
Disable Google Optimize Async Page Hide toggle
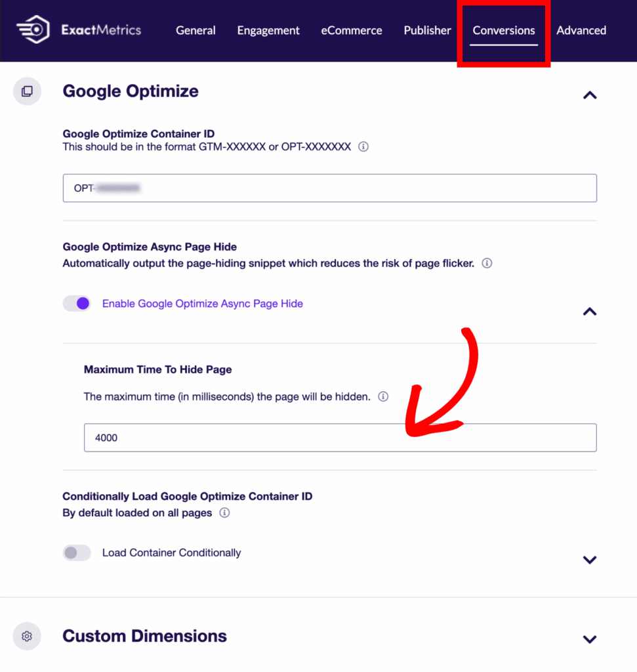77,303
